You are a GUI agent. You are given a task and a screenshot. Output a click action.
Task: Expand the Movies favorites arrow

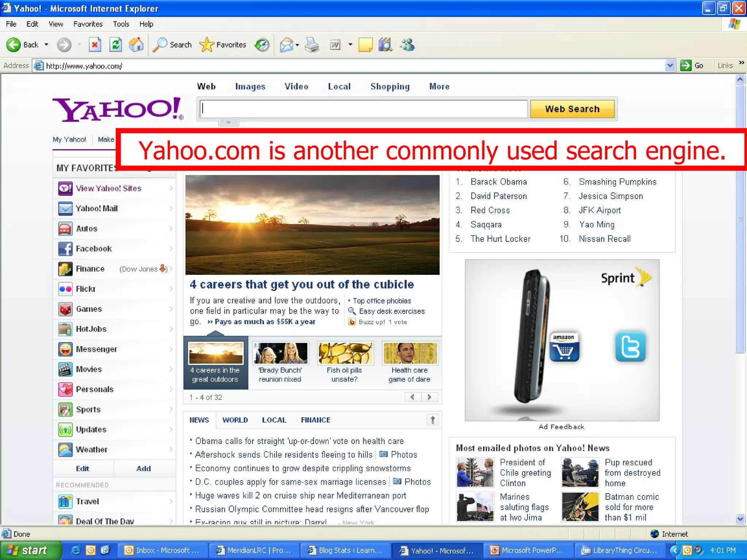(171, 369)
